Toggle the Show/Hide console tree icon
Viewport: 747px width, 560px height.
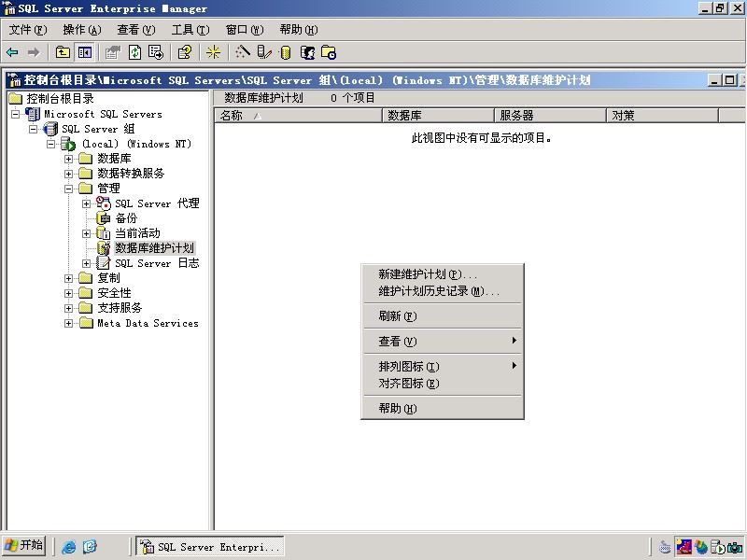pyautogui.click(x=85, y=52)
